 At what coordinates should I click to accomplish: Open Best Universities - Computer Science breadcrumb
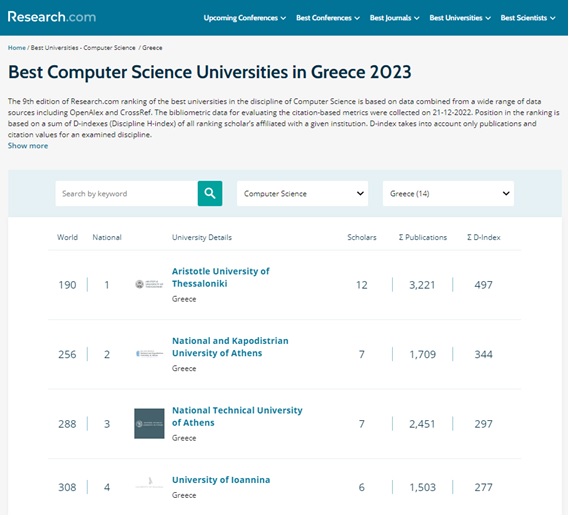[83, 48]
